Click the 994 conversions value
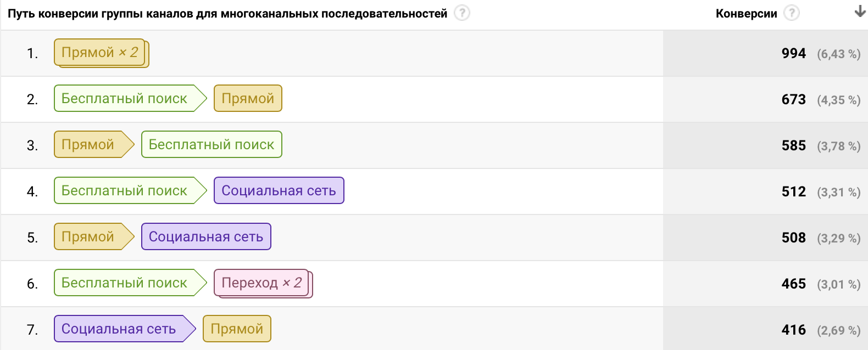The image size is (868, 350). tap(793, 53)
